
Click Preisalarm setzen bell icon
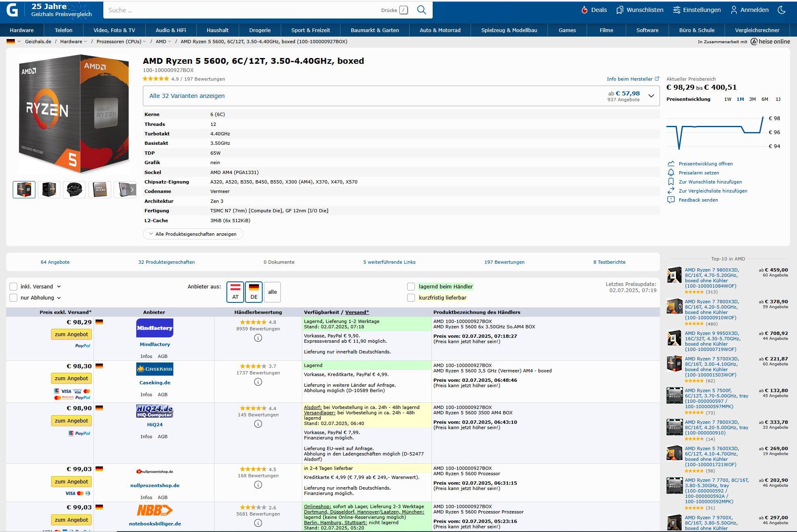point(671,172)
